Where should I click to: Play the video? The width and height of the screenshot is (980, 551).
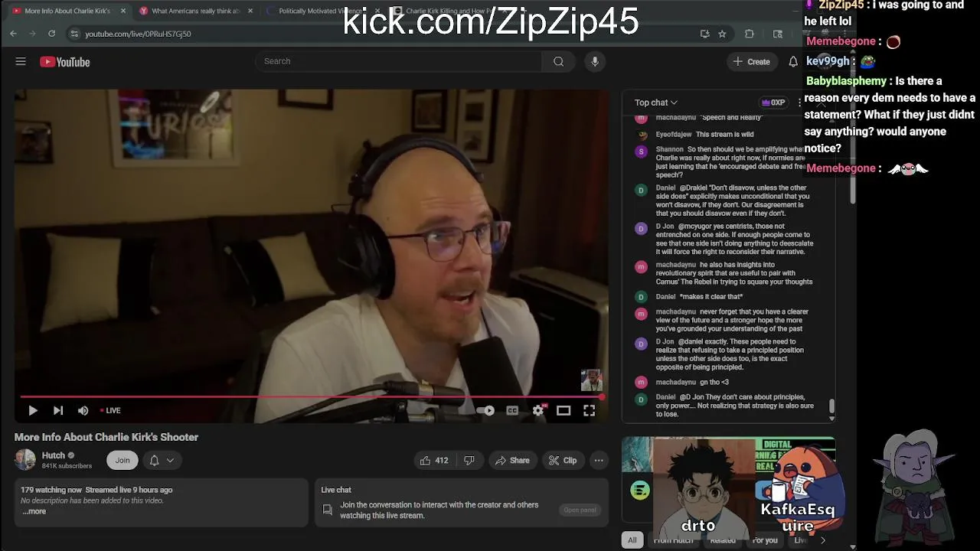(33, 410)
